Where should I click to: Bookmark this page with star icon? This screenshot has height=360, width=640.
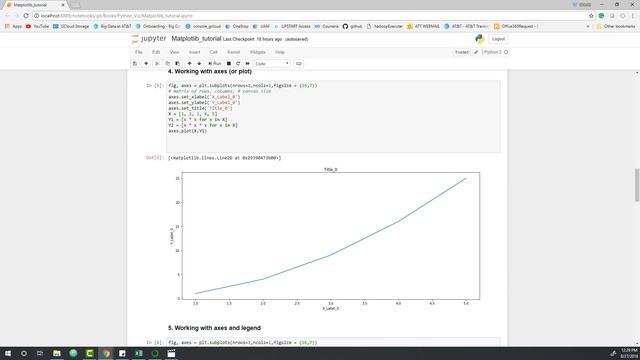591,16
